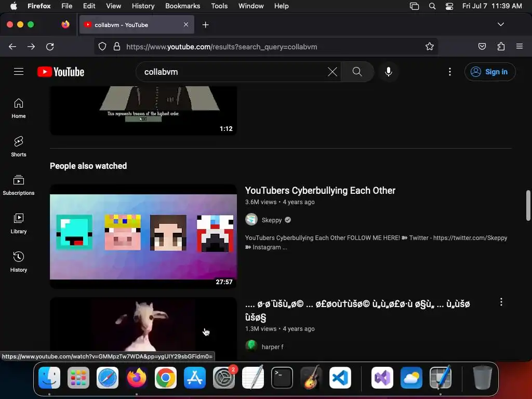Submit search with magnifier button

point(357,72)
